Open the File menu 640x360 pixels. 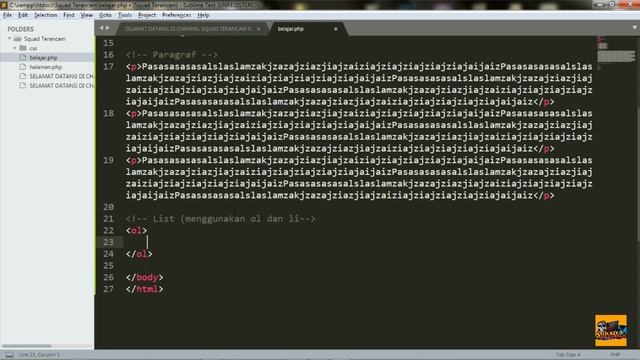7,15
